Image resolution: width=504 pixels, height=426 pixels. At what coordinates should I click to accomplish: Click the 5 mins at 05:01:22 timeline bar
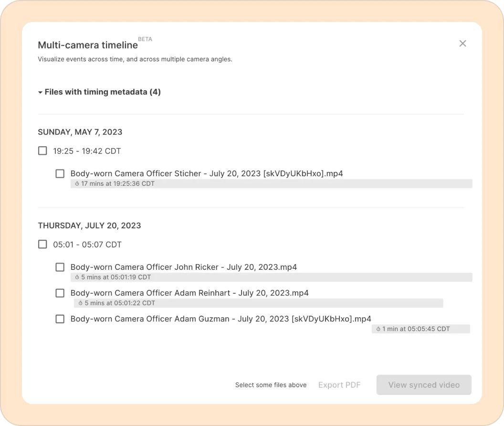258,303
